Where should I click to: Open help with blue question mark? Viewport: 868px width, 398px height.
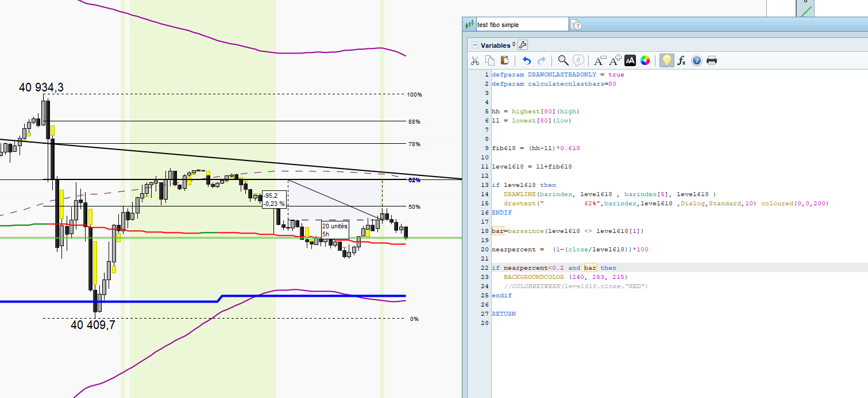tap(696, 60)
